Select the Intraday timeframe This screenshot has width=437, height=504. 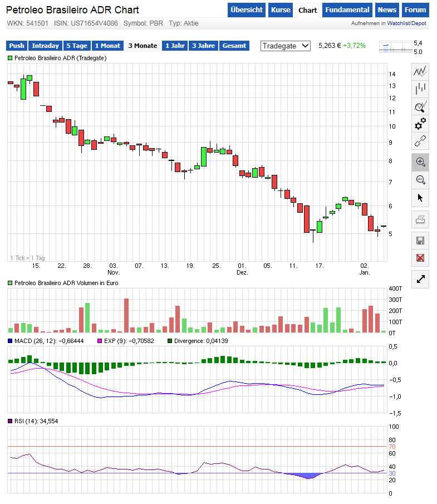tap(45, 46)
